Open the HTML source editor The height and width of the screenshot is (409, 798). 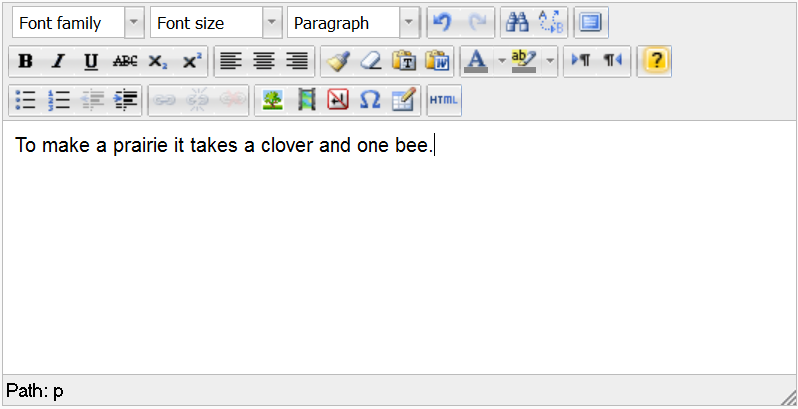coord(444,100)
